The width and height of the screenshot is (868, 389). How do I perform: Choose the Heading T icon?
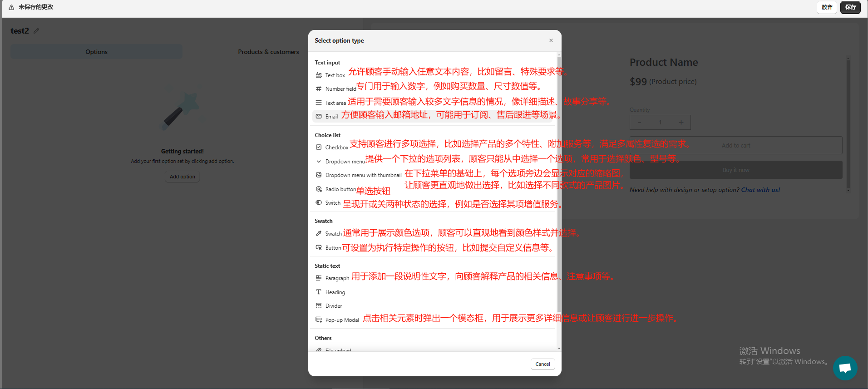tap(319, 292)
